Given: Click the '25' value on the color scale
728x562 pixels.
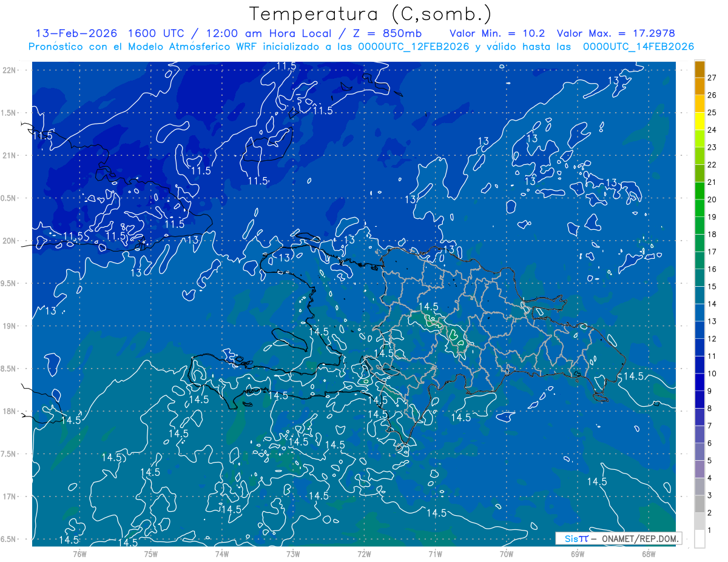Looking at the screenshot, I should coord(712,113).
